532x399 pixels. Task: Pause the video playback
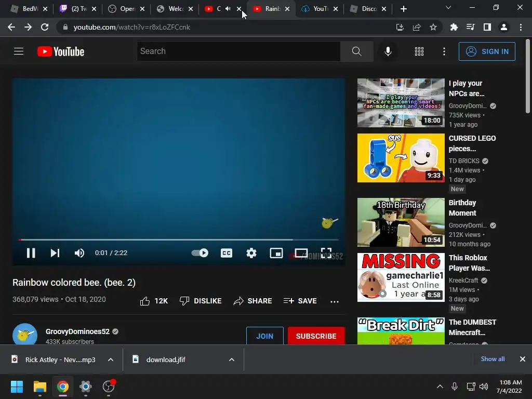pos(31,253)
